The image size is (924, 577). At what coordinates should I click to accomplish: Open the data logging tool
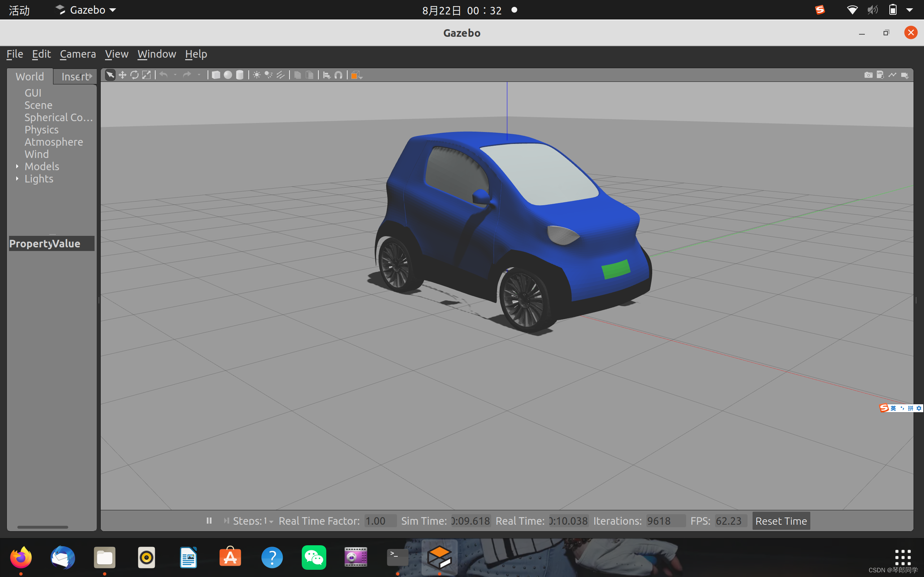880,75
